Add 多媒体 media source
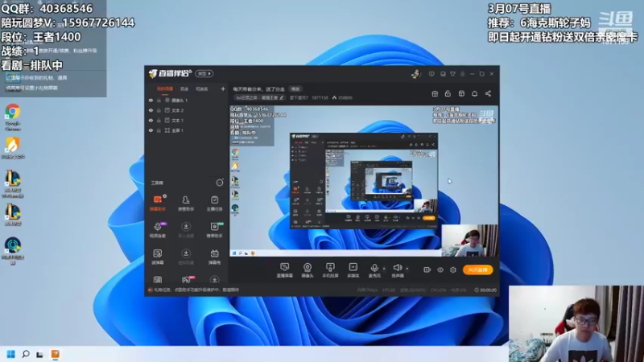This screenshot has height=362, width=644. point(353,270)
